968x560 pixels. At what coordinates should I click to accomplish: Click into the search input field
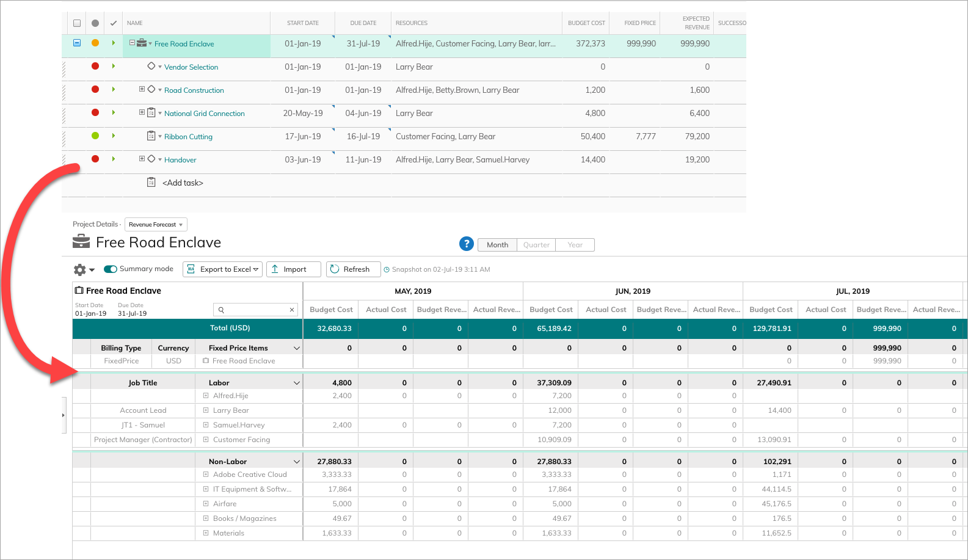coord(255,310)
